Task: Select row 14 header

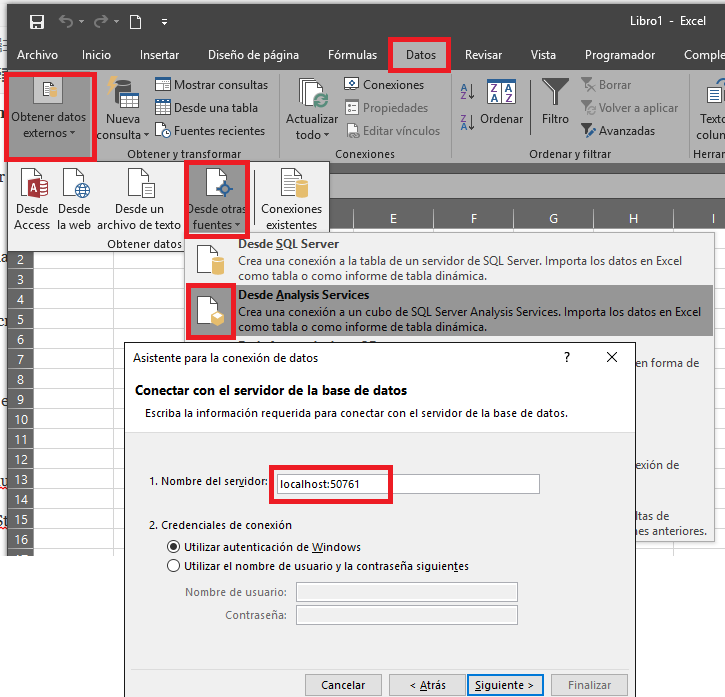Action: (21, 500)
